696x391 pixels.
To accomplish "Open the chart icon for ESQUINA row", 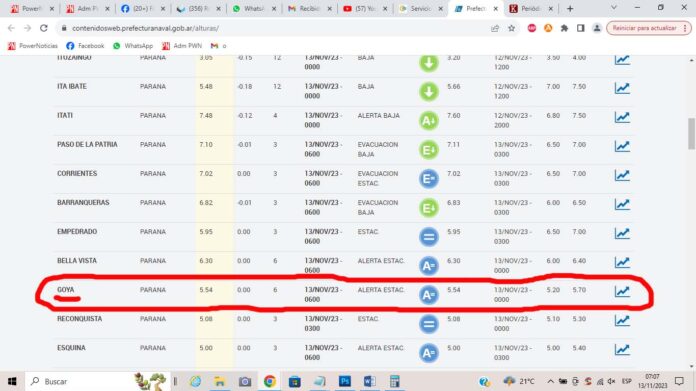I will 622,349.
